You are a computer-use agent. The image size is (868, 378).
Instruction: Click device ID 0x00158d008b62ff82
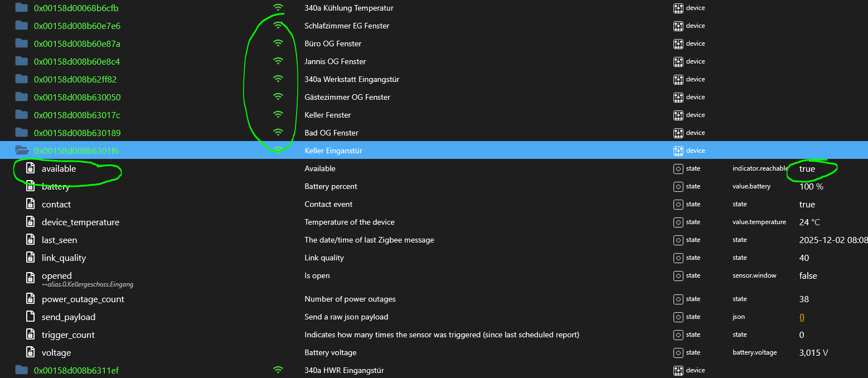(75, 79)
